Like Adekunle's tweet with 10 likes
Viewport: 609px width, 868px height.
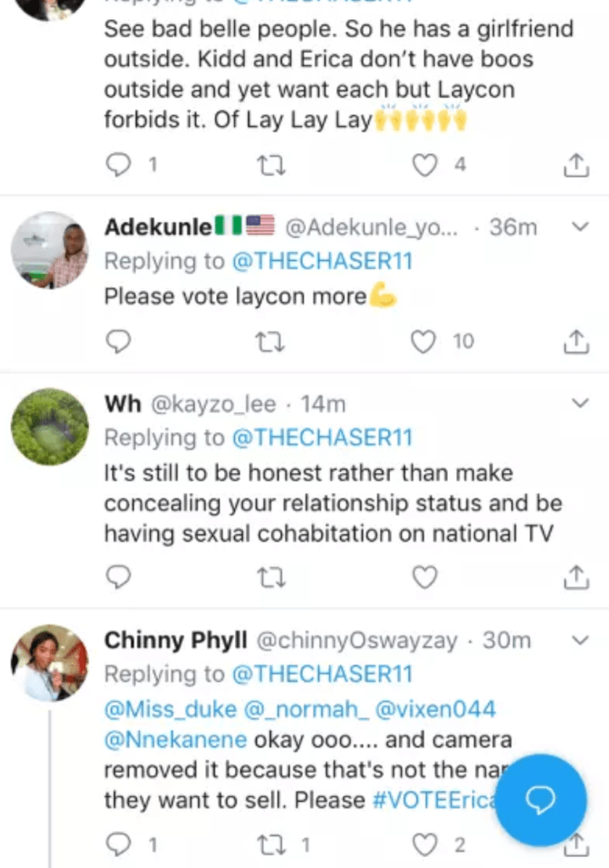coord(423,342)
